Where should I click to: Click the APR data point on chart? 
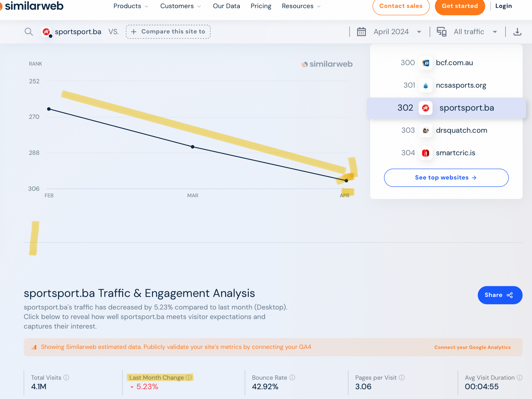tap(346, 180)
